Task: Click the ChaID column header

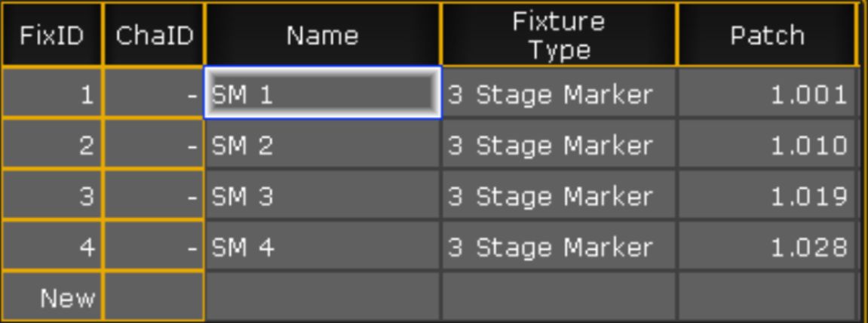Action: (x=154, y=35)
